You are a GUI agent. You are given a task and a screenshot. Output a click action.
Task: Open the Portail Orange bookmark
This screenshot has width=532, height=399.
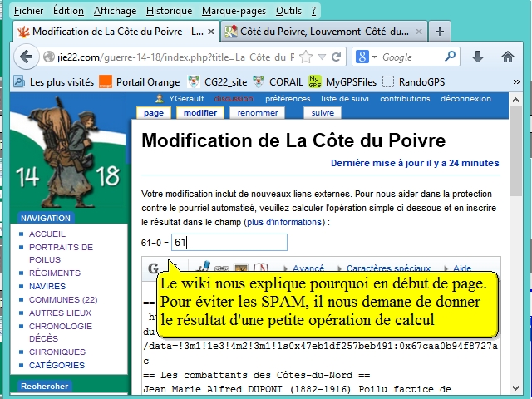(x=140, y=81)
